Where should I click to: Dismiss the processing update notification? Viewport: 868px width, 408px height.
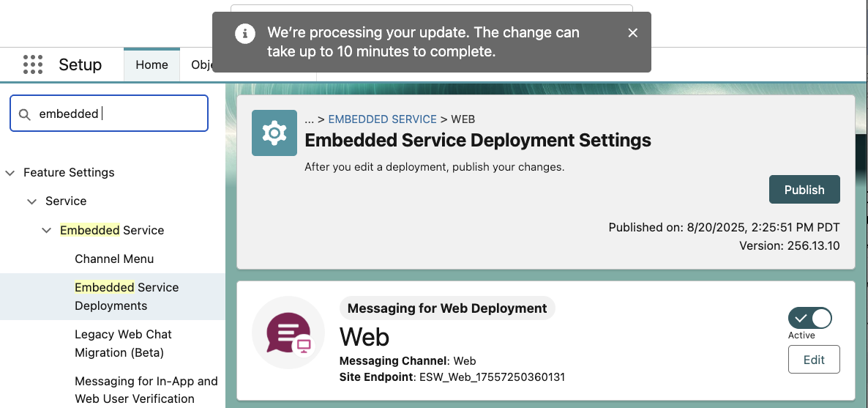(x=633, y=33)
